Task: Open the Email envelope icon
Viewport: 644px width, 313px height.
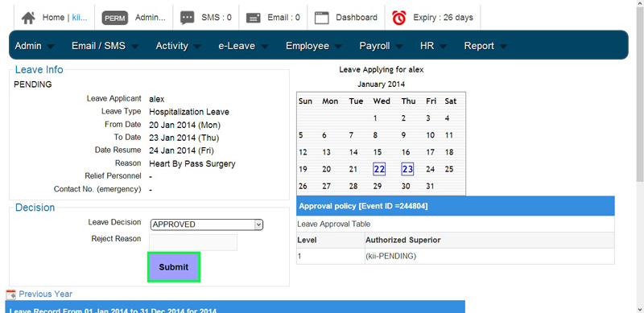Action: pos(254,18)
